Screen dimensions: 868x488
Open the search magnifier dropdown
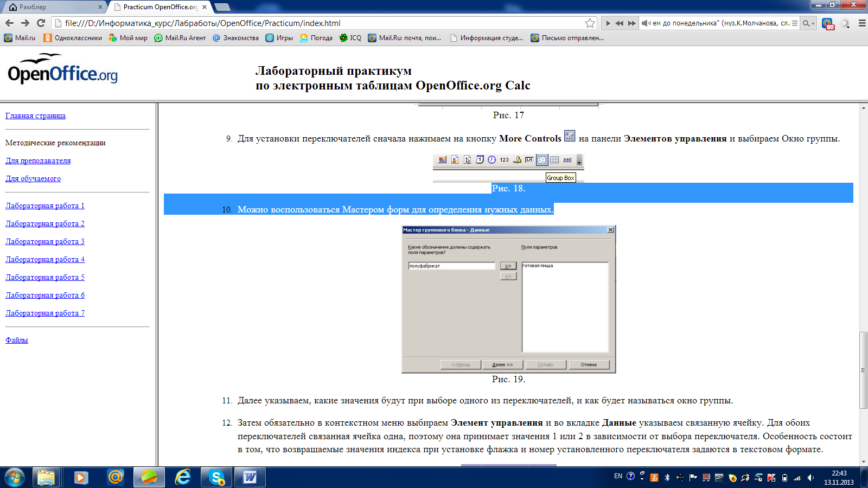[x=808, y=23]
